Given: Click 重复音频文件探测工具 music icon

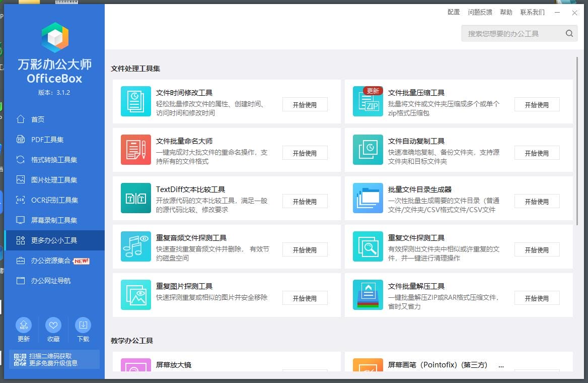Looking at the screenshot, I should [x=136, y=246].
